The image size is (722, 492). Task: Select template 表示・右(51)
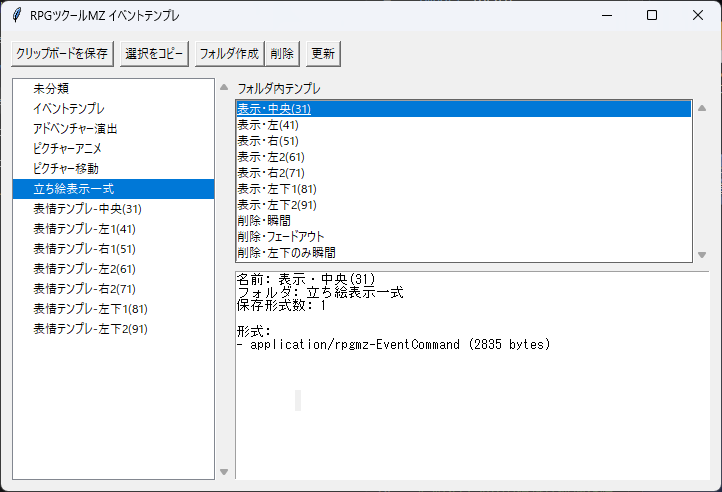pos(464,141)
